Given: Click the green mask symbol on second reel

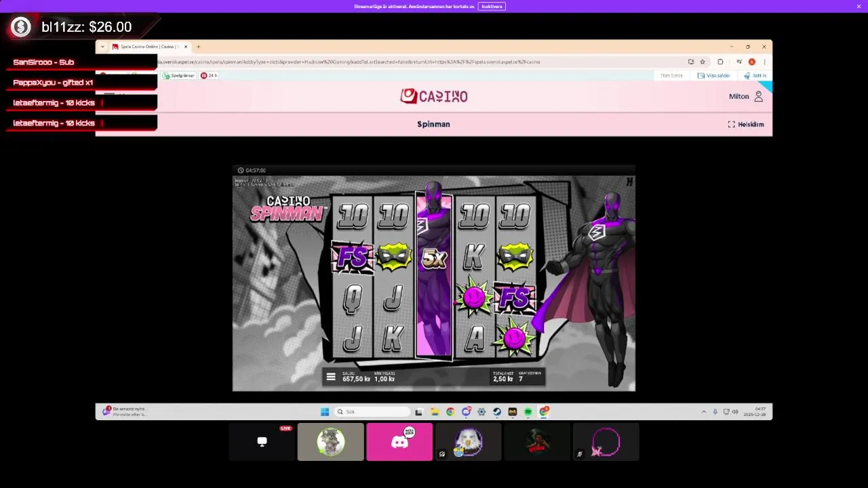Looking at the screenshot, I should pos(393,256).
